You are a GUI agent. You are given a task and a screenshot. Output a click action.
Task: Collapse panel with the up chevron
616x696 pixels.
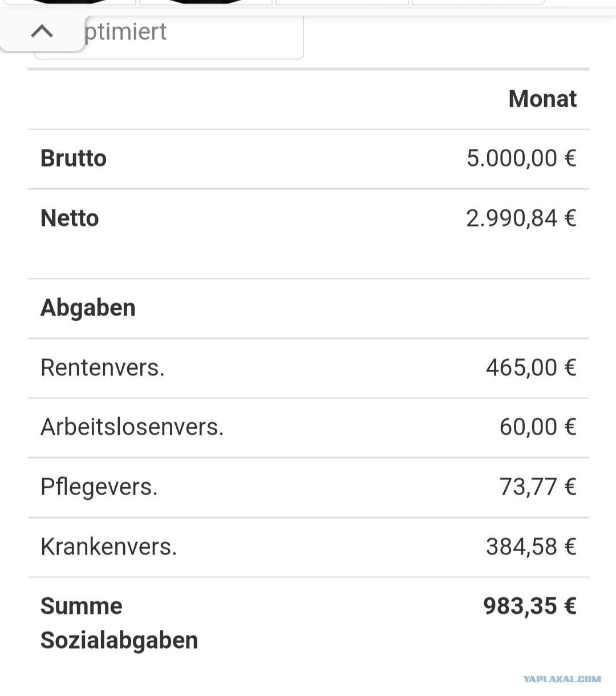[x=42, y=31]
